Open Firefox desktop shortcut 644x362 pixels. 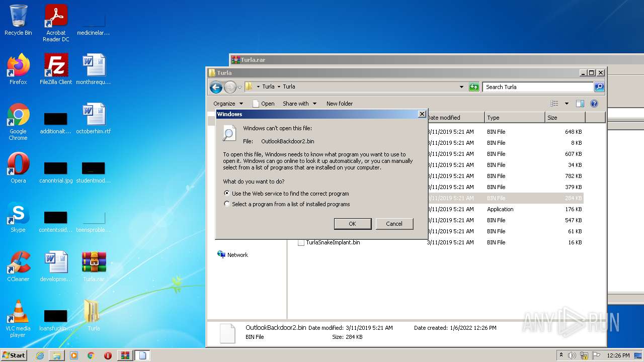[18, 69]
